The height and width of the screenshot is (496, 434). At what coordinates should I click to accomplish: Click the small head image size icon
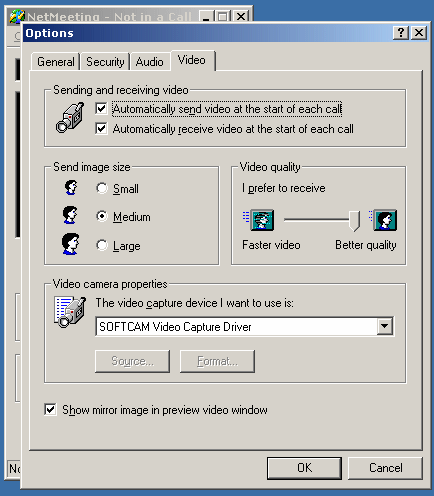[71, 188]
